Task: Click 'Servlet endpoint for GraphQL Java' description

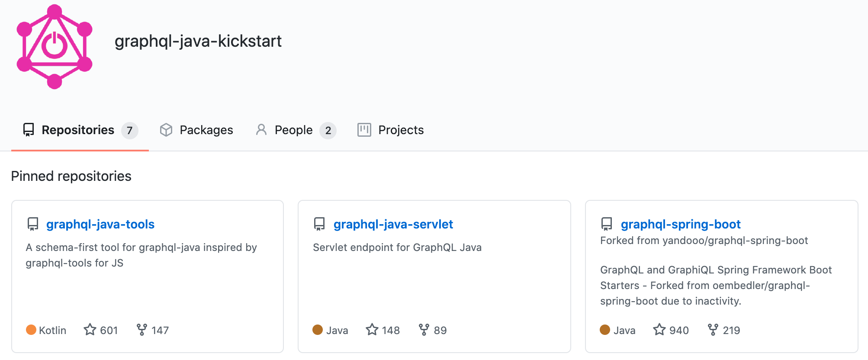Action: [x=397, y=247]
